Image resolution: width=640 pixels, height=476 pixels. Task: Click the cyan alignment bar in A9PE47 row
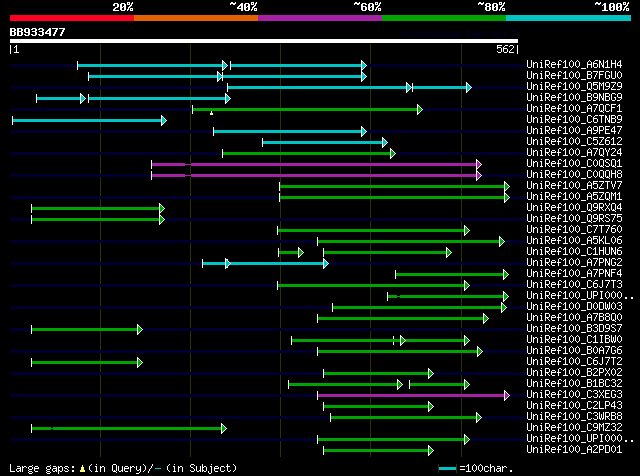[x=290, y=131]
